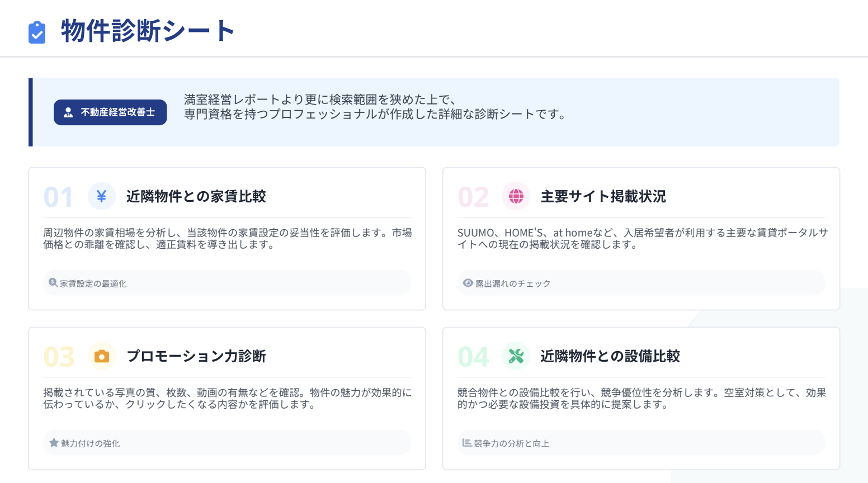Viewport: 868px width, 483px height.
Task: Click the faded 01 card number
Action: click(58, 197)
